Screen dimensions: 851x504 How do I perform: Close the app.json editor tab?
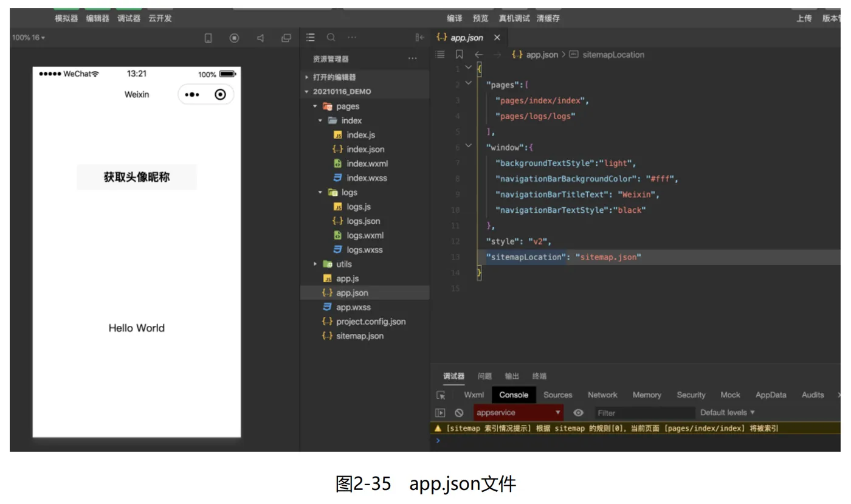[497, 38]
